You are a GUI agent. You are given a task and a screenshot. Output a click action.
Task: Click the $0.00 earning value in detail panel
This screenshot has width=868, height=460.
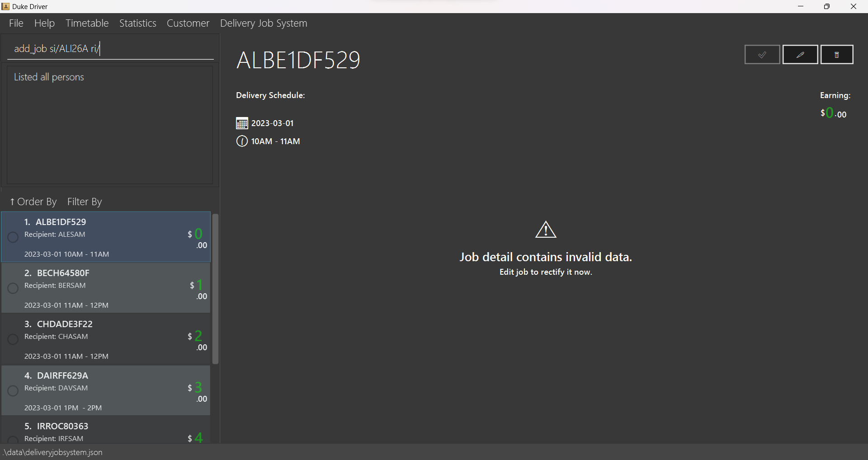click(x=834, y=113)
